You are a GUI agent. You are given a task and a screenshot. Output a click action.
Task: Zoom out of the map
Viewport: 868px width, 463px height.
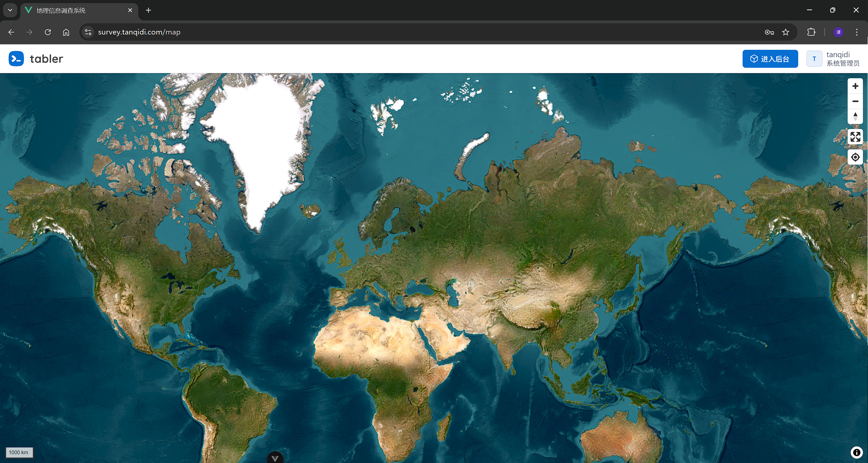click(855, 101)
